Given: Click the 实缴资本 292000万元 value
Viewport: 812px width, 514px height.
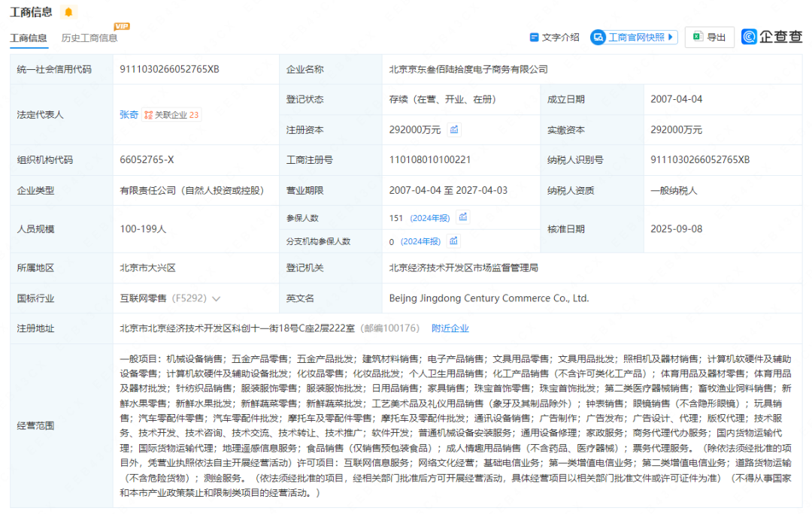Looking at the screenshot, I should [x=677, y=130].
